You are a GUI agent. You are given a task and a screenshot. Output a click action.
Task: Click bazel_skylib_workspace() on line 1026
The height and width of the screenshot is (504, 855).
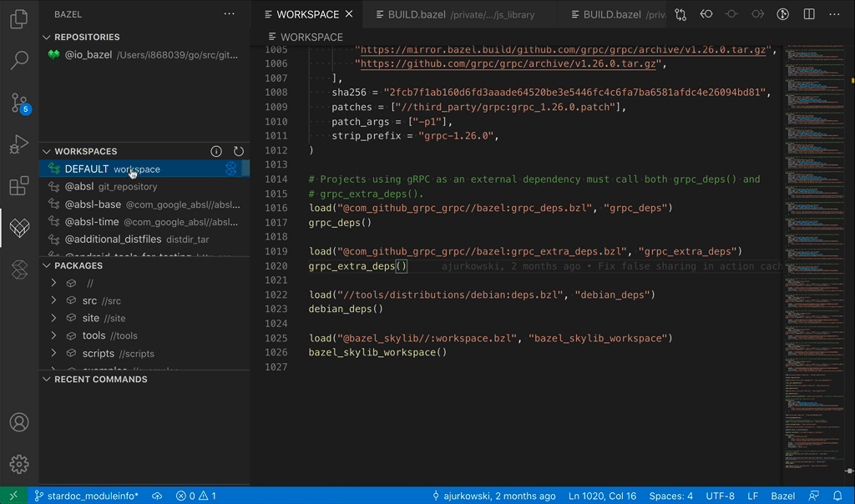tap(377, 352)
